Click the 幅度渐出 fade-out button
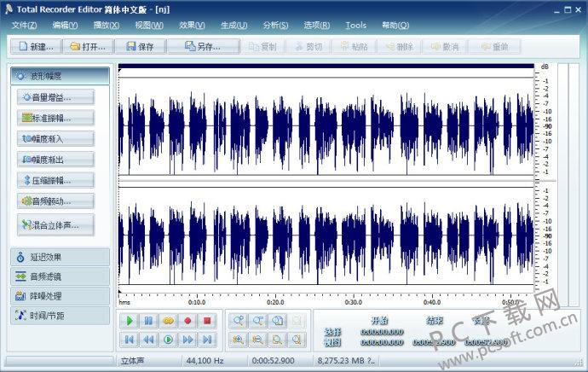 pyautogui.click(x=55, y=160)
